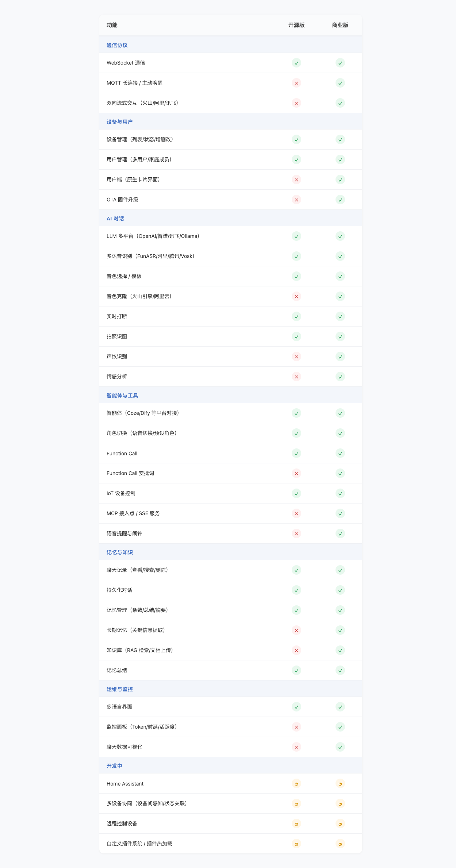Click the open-source check icon for 多语音识别
The height and width of the screenshot is (868, 456).
(x=296, y=256)
